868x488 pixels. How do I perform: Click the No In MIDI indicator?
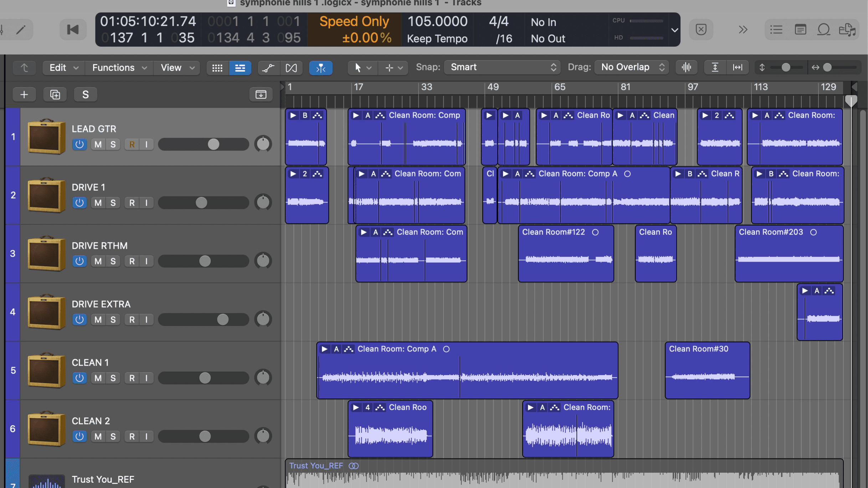(x=543, y=22)
